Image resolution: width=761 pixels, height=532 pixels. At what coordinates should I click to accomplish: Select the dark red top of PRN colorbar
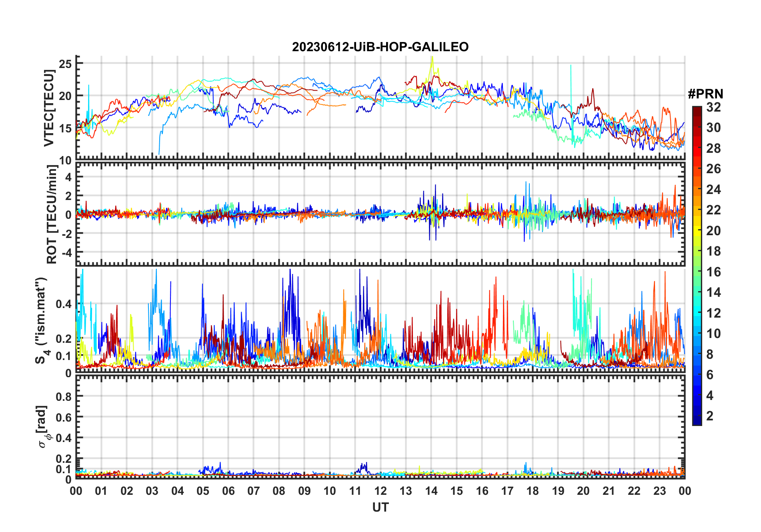click(697, 110)
